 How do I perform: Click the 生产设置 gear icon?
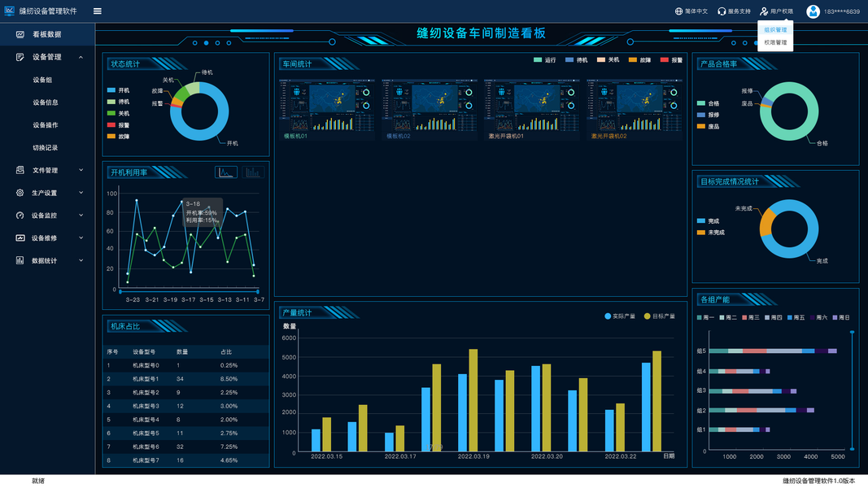(x=20, y=193)
